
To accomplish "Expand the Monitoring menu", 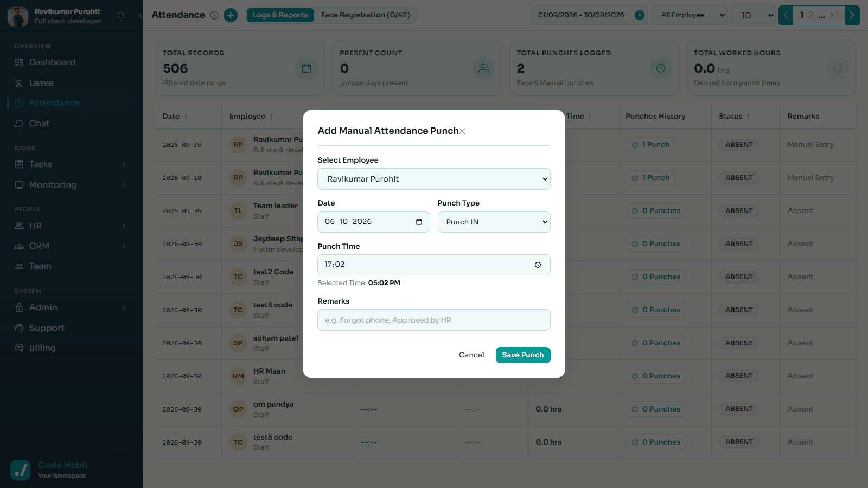I will pyautogui.click(x=72, y=185).
